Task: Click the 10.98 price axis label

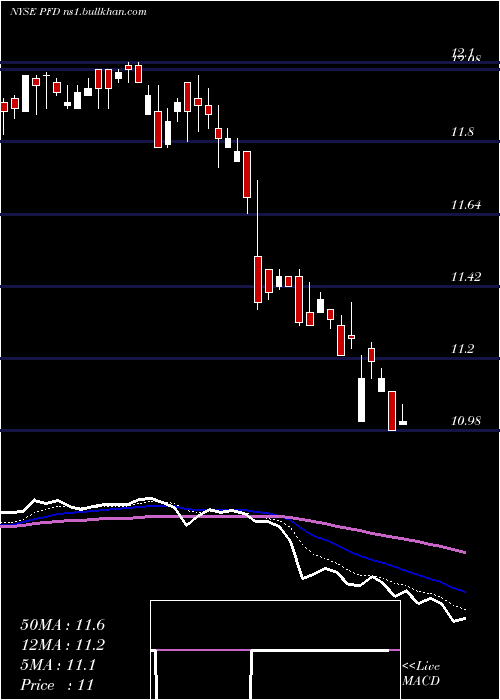Action: click(x=466, y=421)
